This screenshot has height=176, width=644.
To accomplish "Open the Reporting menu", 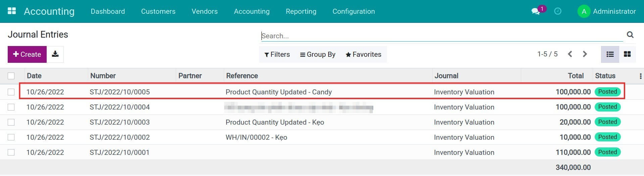I will [301, 11].
